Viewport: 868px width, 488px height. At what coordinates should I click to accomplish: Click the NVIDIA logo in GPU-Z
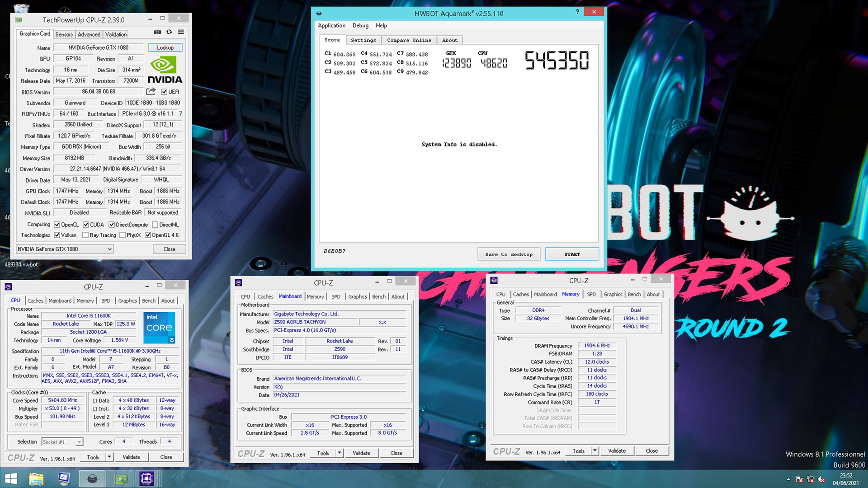point(165,70)
